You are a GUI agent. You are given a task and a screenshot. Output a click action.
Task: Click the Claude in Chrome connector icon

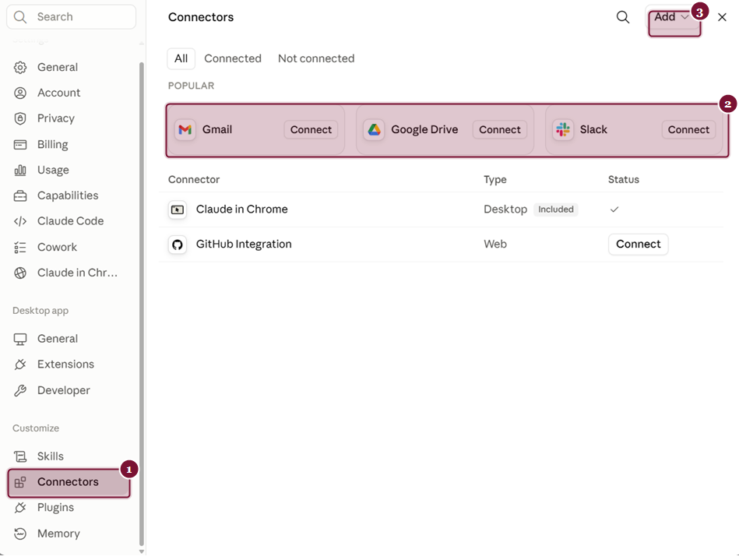(178, 210)
